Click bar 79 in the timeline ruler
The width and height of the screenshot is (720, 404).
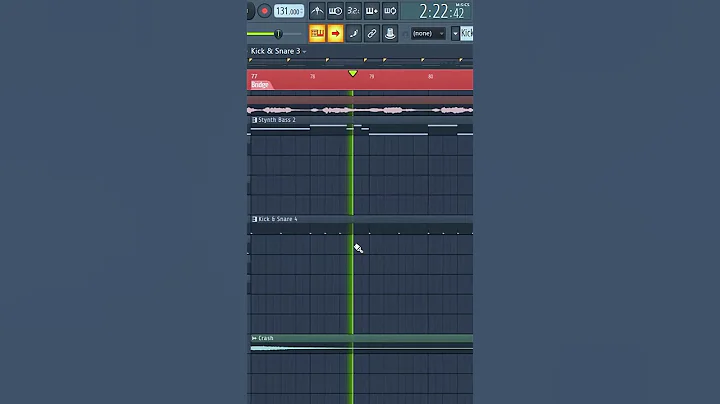pyautogui.click(x=371, y=76)
